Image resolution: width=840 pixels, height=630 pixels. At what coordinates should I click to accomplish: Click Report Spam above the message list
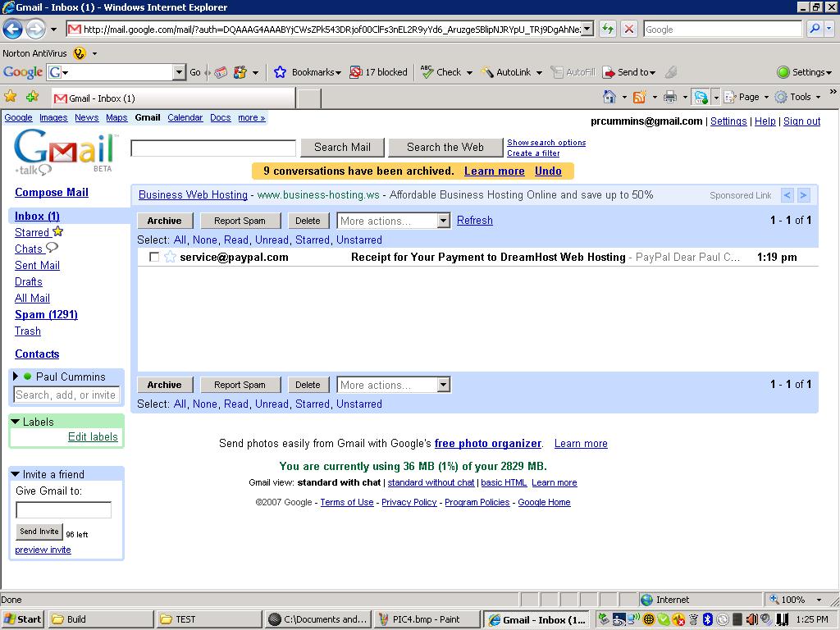tap(240, 221)
